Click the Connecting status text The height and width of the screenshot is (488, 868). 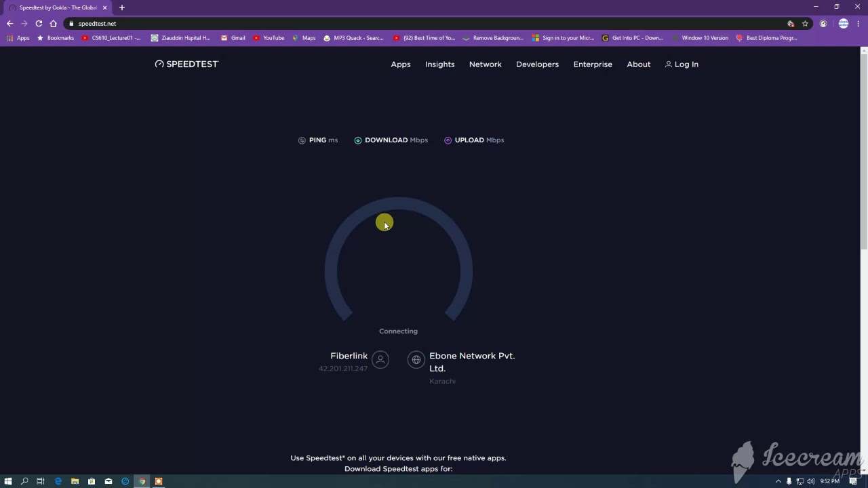(398, 331)
